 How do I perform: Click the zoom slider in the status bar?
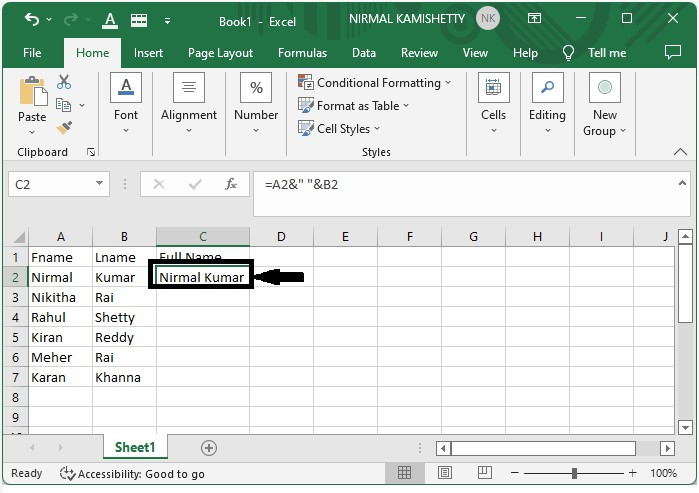pos(574,473)
